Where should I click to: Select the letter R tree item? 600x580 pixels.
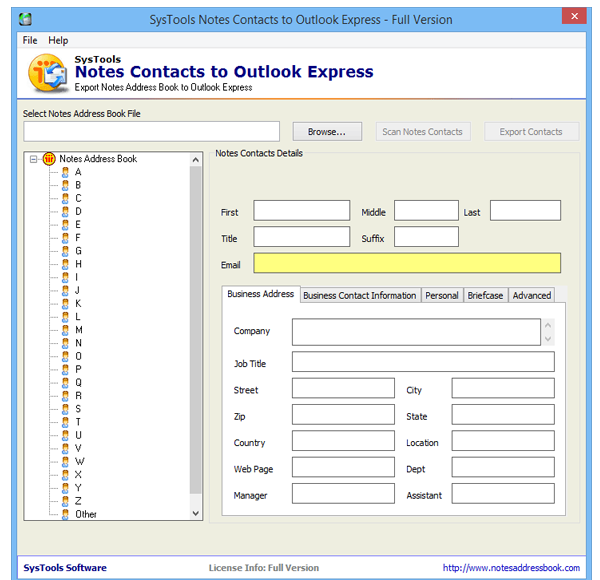(78, 396)
